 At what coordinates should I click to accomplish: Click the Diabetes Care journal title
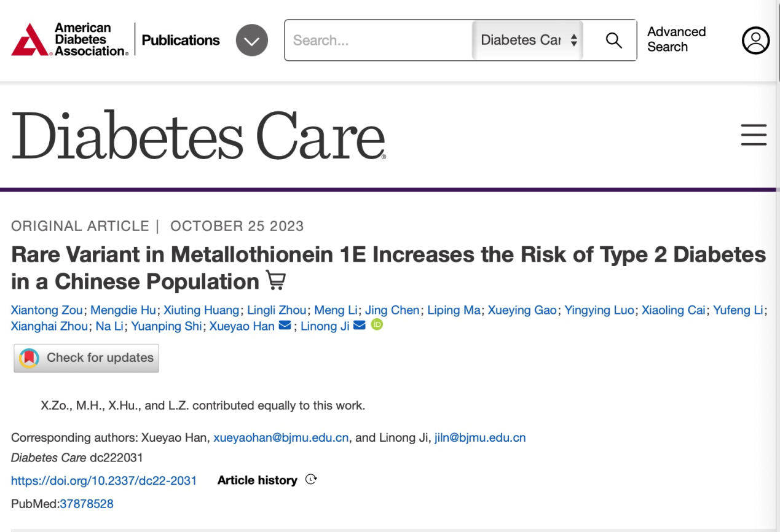pos(199,135)
